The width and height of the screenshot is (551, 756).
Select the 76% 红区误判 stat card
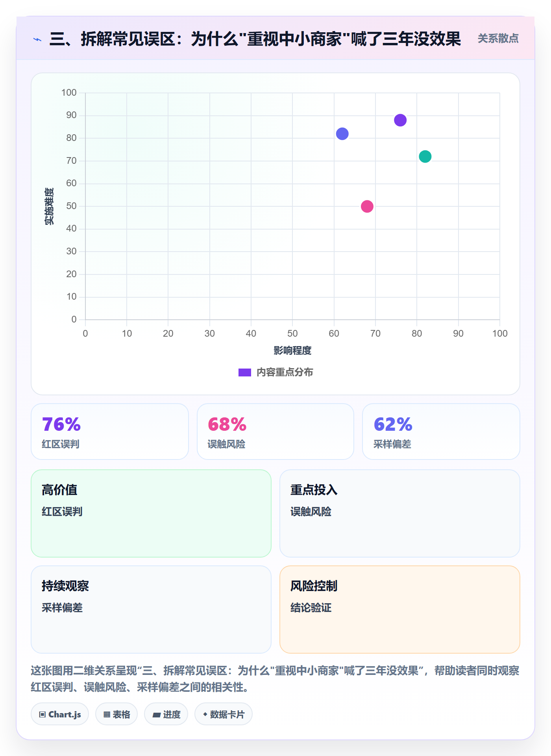[110, 432]
